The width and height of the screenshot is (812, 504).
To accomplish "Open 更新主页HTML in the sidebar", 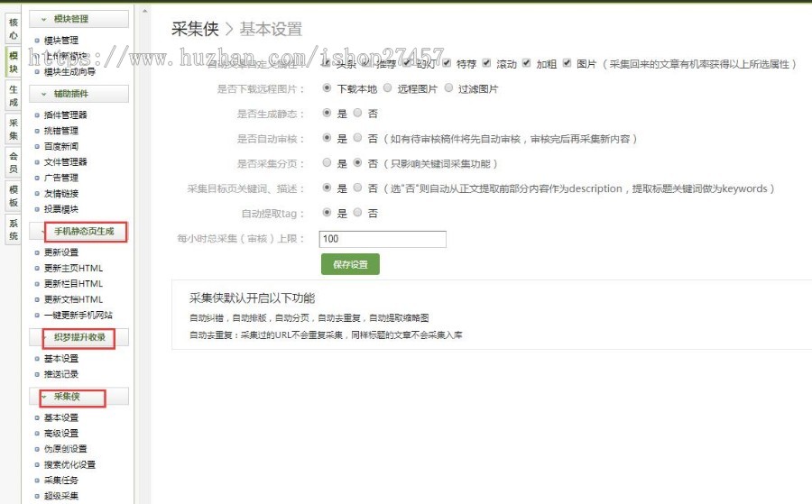I will point(74,268).
